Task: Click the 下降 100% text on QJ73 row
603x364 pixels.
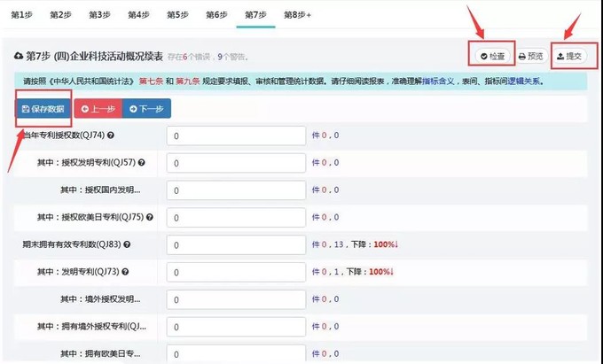Action: [370, 272]
